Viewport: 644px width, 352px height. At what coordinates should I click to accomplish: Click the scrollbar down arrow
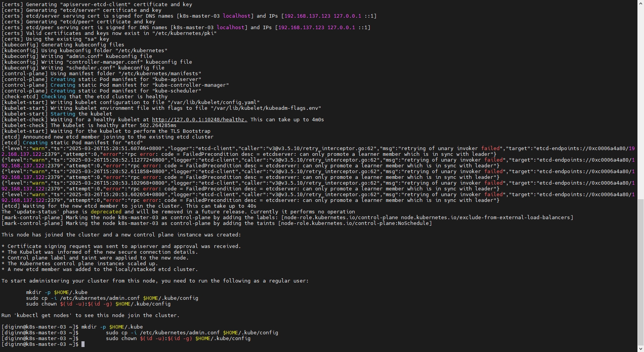click(x=641, y=349)
